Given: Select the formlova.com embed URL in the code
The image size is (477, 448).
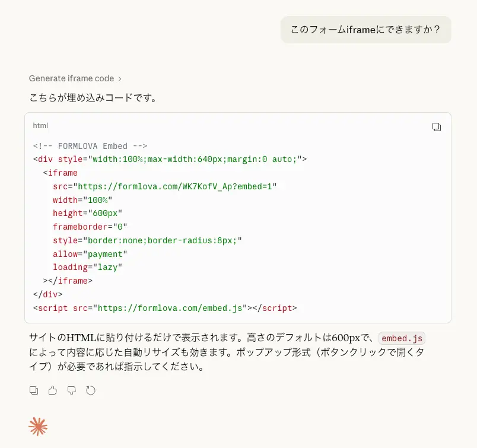Looking at the screenshot, I should pos(177,186).
